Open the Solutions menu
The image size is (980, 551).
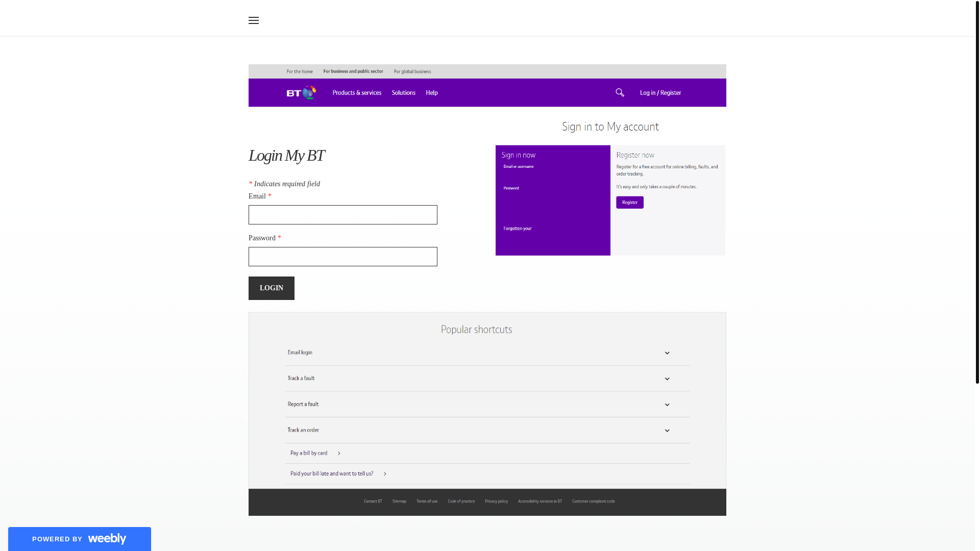[403, 93]
